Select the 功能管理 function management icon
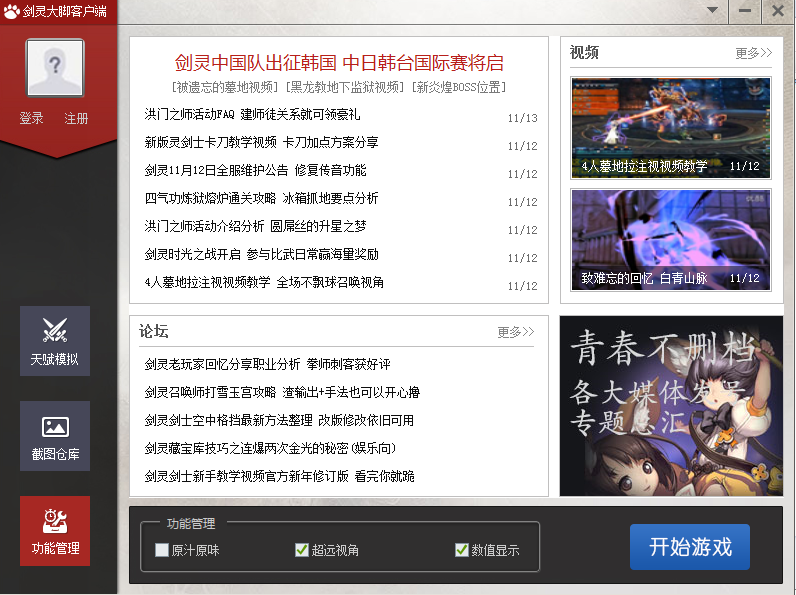Screen dimensions: 796x595 55,530
